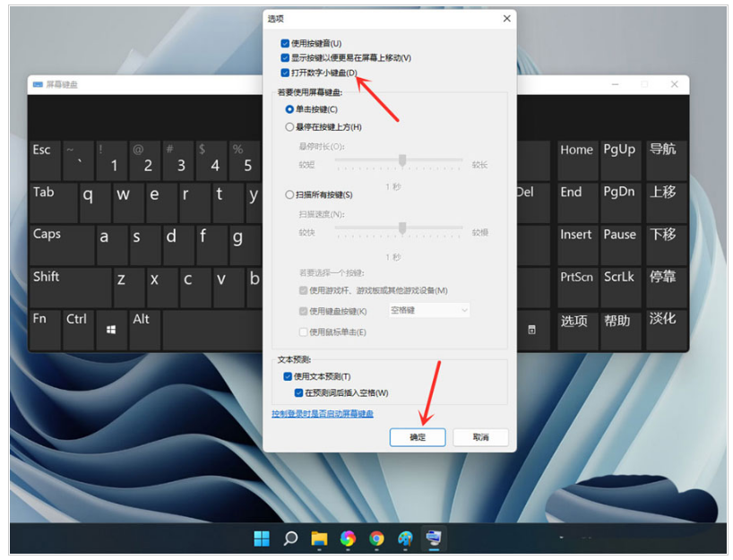Open 控制登录时是否启动屏幕键盘 link
The width and height of the screenshot is (733, 560).
pos(323,413)
